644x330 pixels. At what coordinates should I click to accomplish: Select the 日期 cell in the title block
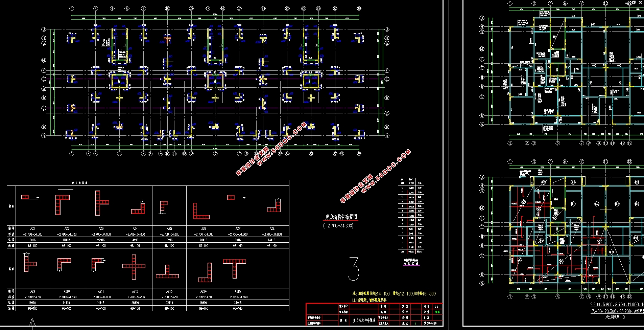(427, 318)
